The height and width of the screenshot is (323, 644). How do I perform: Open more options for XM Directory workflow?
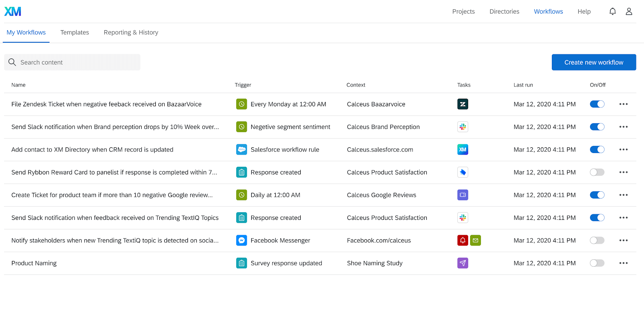623,149
